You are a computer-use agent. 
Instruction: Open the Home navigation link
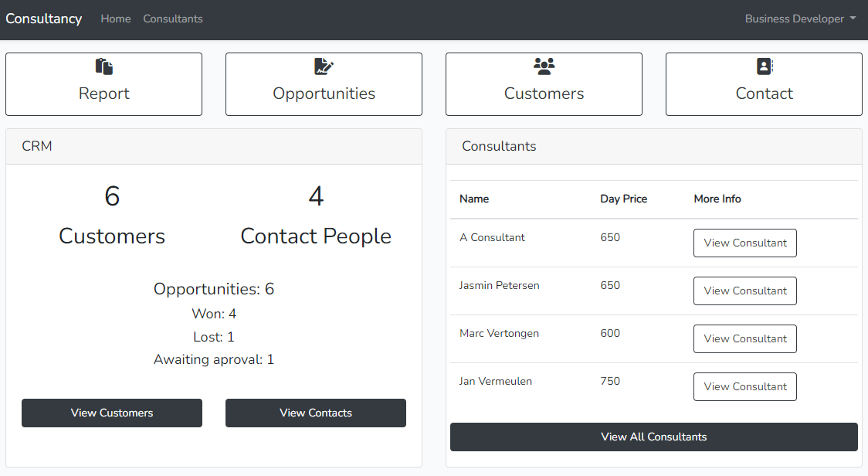click(116, 19)
